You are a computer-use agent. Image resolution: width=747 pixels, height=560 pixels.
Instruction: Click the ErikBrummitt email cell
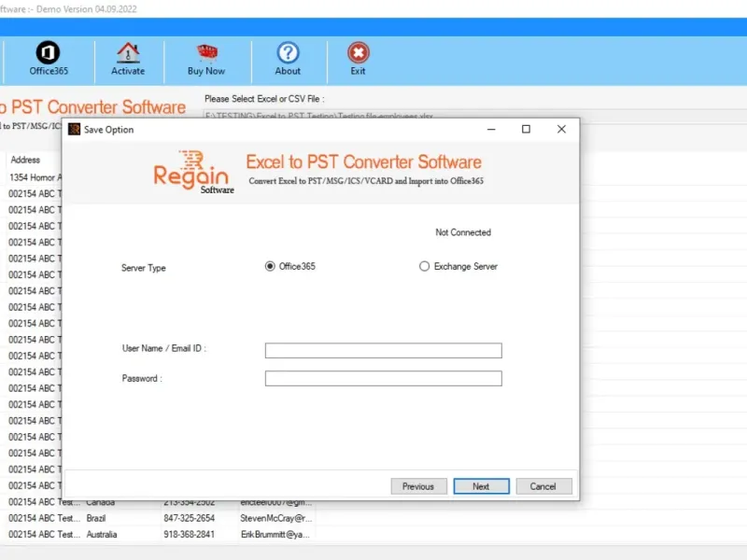(275, 534)
